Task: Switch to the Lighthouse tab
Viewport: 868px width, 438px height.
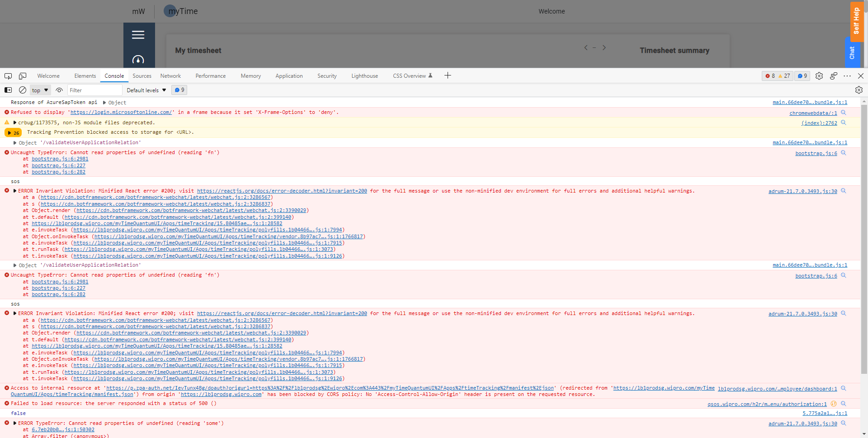Action: click(x=364, y=76)
